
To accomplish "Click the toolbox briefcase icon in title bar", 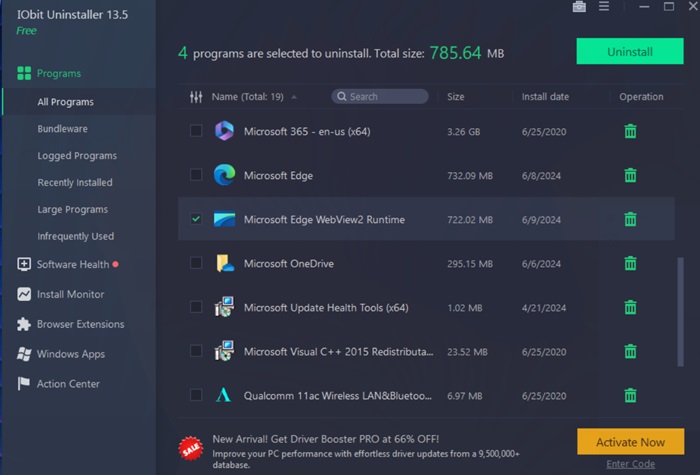I will pos(579,7).
